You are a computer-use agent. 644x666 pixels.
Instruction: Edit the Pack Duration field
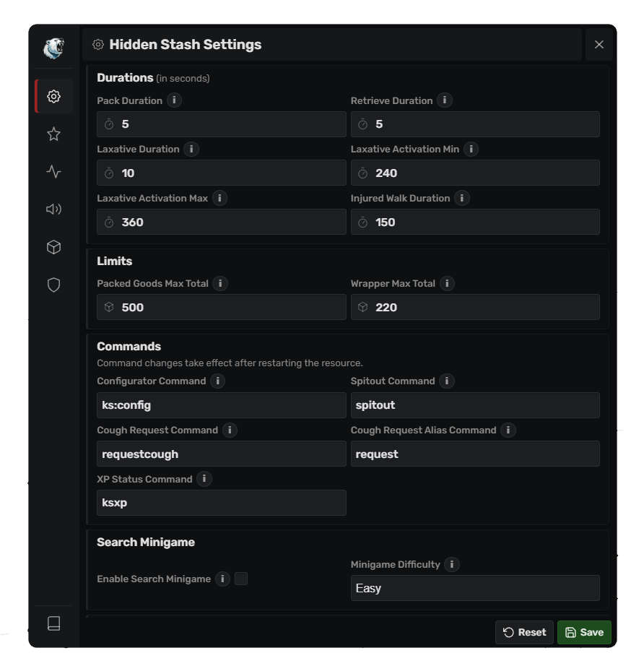(x=221, y=124)
